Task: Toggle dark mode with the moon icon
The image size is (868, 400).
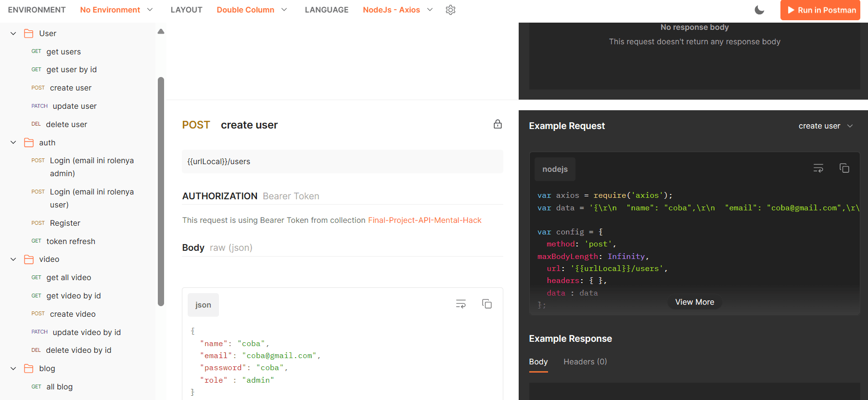Action: click(759, 10)
